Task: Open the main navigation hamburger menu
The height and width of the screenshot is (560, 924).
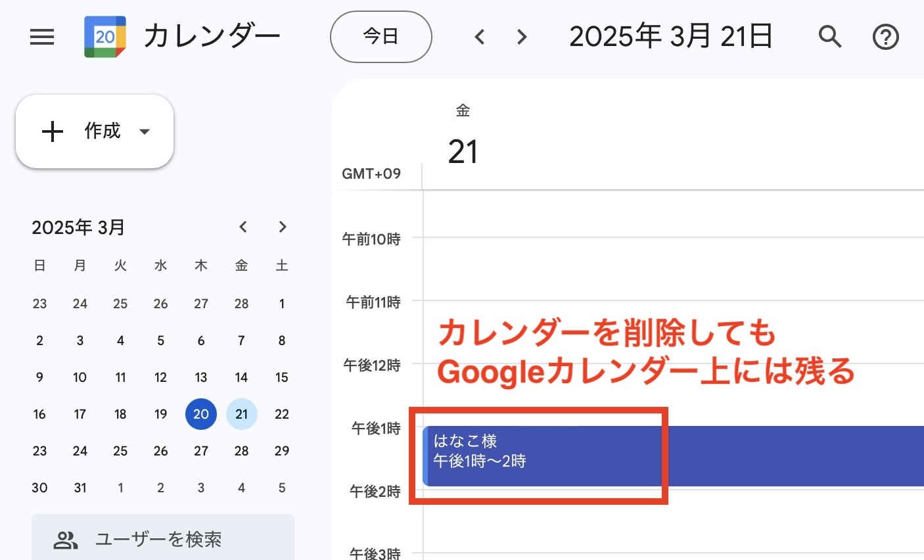Action: (x=42, y=37)
